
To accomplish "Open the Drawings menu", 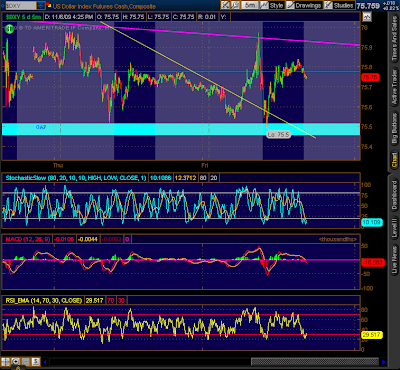I will (304, 5).
